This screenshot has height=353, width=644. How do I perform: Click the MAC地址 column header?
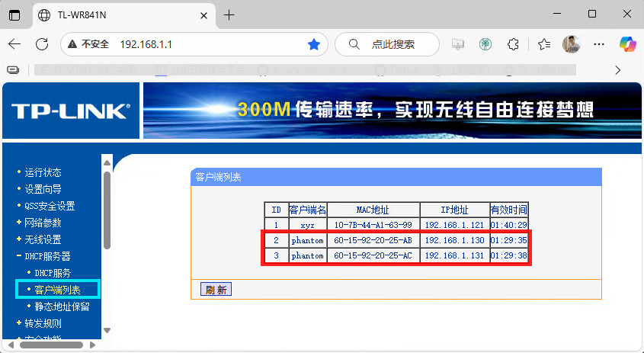(373, 210)
